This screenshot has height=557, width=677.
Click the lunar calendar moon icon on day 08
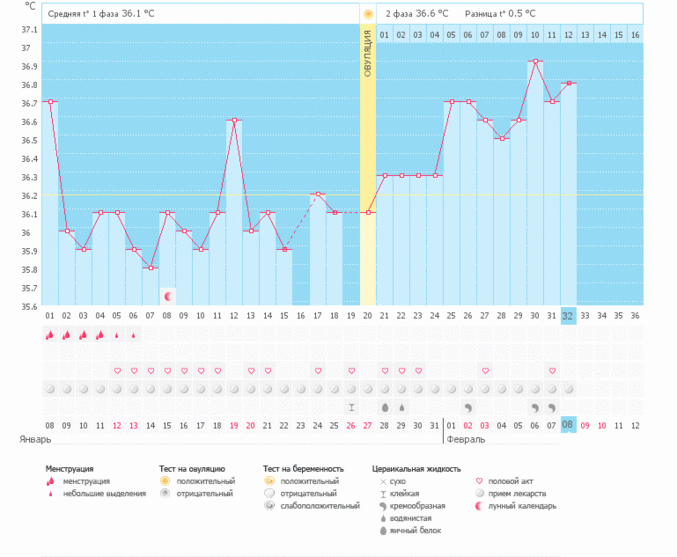coord(168,296)
